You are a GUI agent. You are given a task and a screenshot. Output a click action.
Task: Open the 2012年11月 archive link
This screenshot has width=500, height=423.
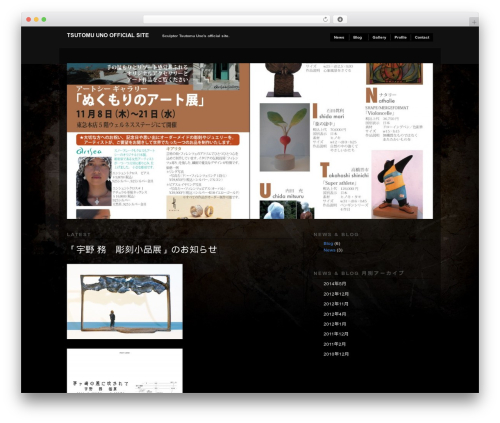tap(336, 304)
